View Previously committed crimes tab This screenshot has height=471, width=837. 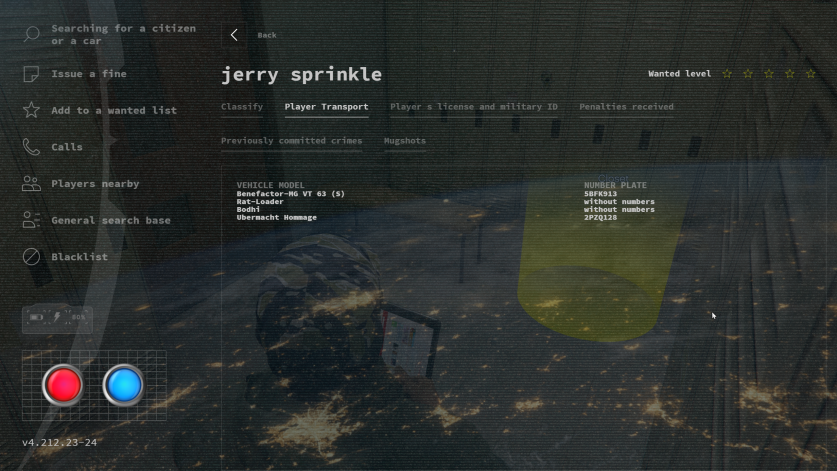click(x=291, y=141)
